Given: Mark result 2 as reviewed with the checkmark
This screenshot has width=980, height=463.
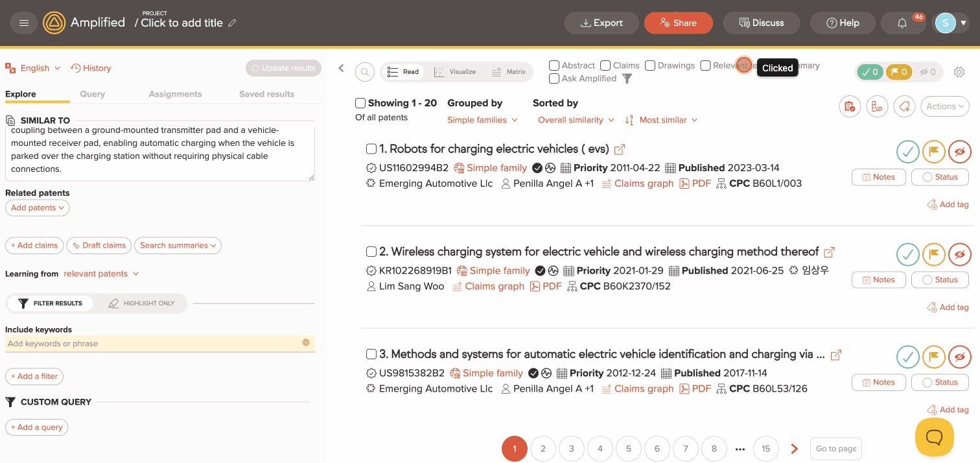Looking at the screenshot, I should [907, 254].
